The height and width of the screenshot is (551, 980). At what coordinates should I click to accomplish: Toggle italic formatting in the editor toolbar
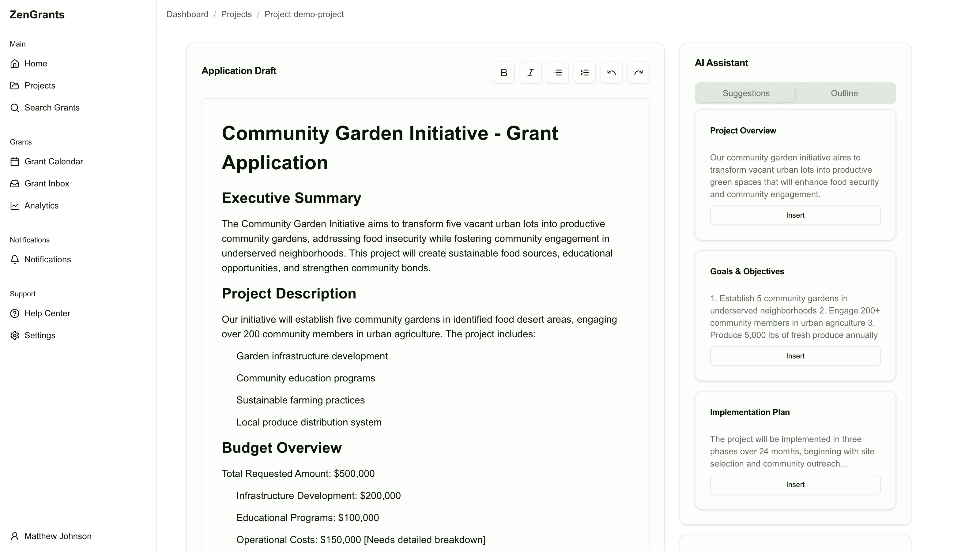point(530,72)
